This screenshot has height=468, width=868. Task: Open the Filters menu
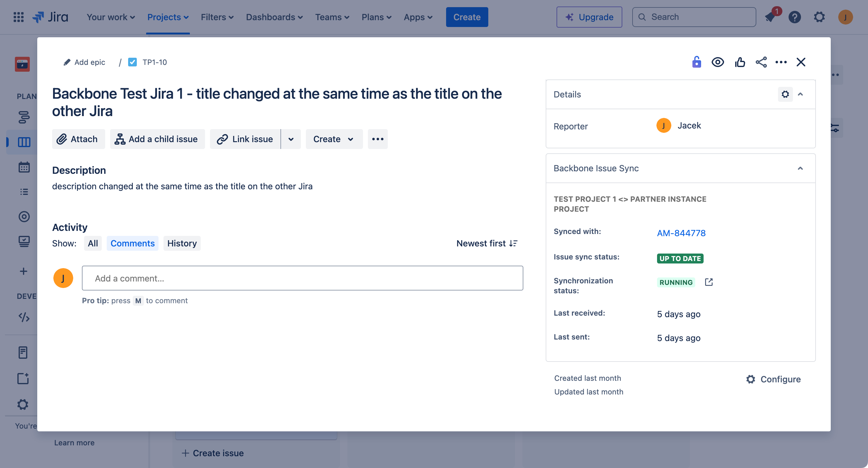[217, 17]
